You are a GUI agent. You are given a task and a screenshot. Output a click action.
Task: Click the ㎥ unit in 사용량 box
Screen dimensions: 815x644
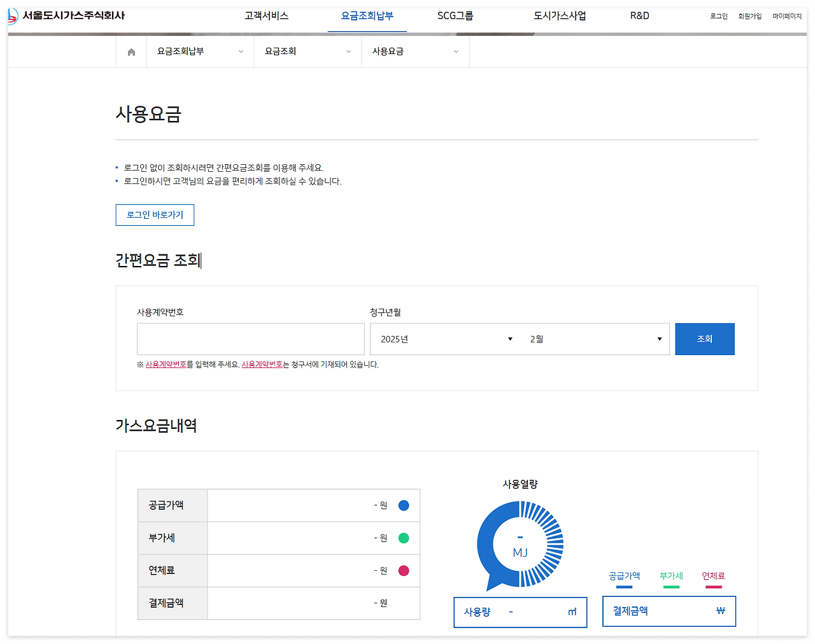pos(572,612)
